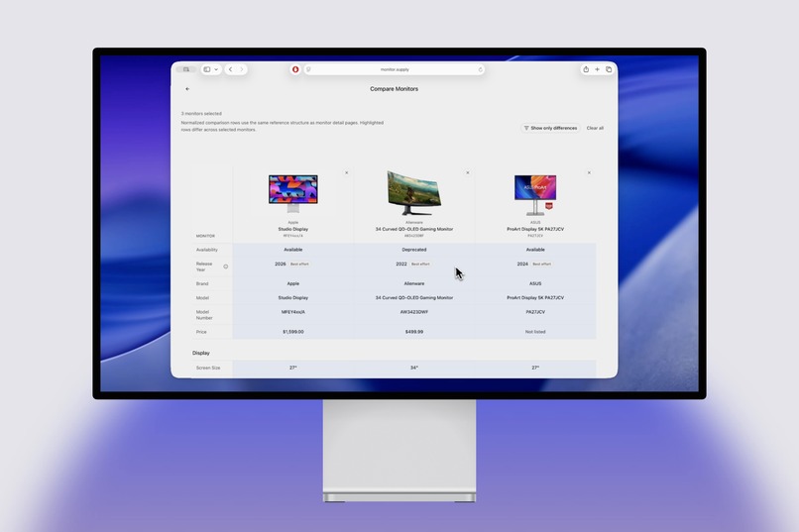Open the ASUS ProArt monitor product image
799x532 pixels.
tap(535, 194)
